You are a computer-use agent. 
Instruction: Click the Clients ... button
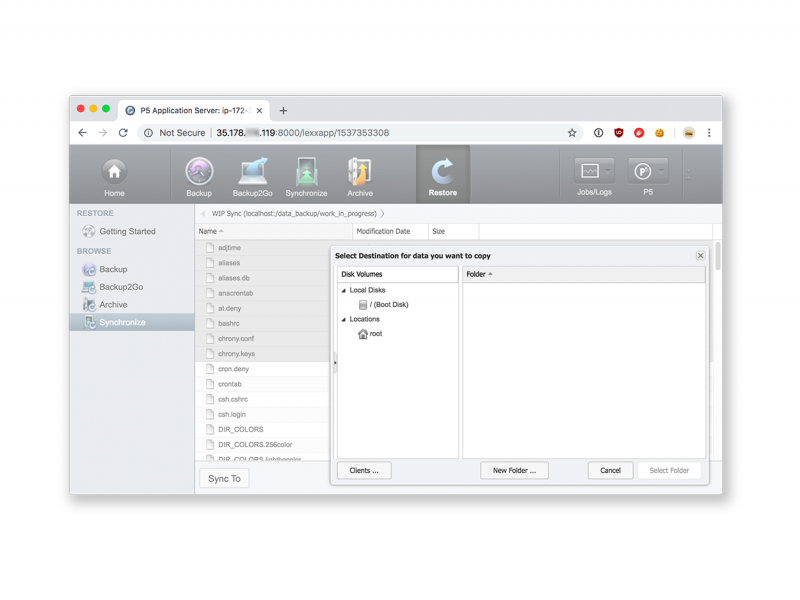(364, 470)
